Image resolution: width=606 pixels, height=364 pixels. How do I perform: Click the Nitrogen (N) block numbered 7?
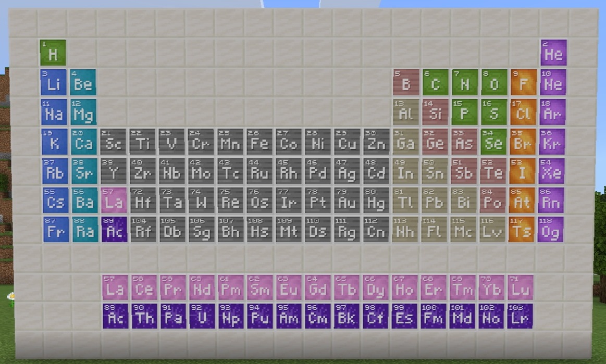point(465,82)
